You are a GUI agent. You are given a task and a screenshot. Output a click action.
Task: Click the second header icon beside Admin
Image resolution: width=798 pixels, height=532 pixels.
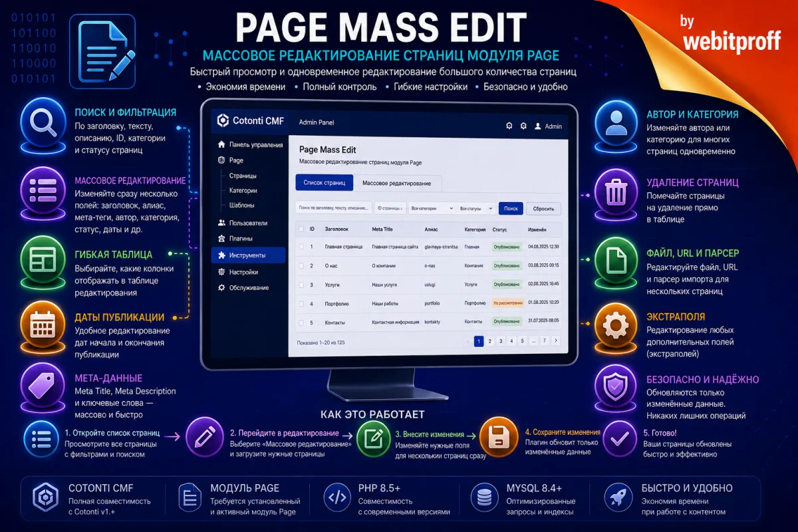point(523,126)
